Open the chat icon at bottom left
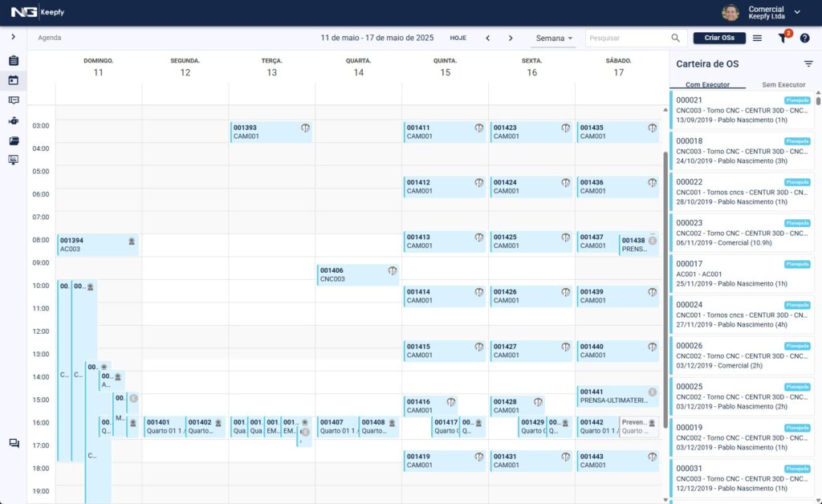This screenshot has width=822, height=504. [x=14, y=444]
